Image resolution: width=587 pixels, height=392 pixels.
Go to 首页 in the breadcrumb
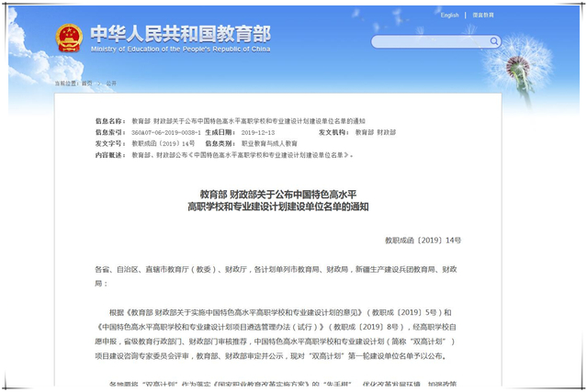tap(87, 83)
